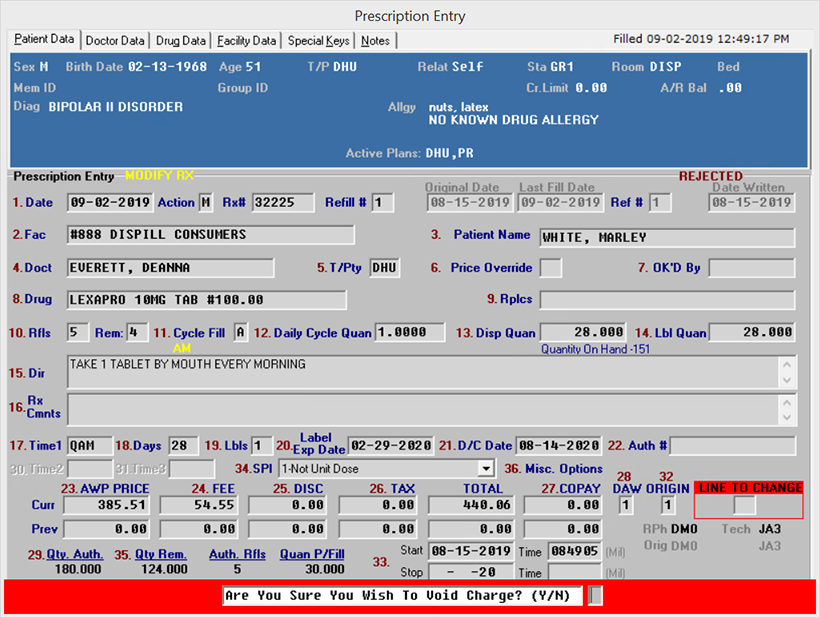
Task: Select the Disp Quan field
Action: (585, 332)
